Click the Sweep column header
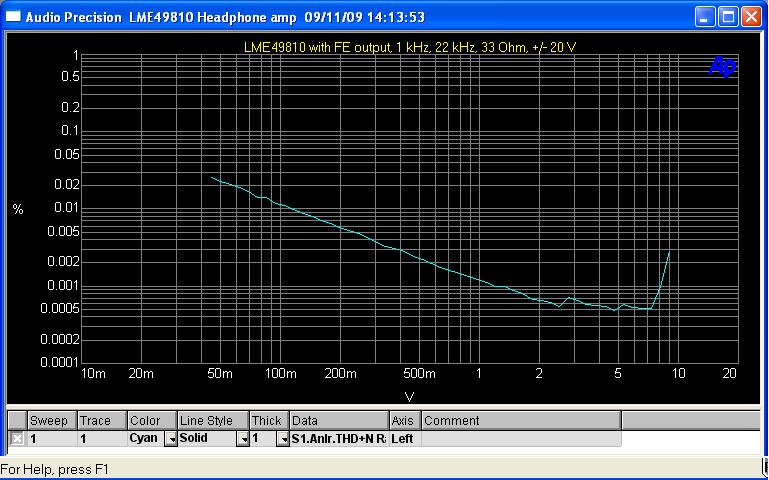Image resolution: width=769 pixels, height=480 pixels. point(52,421)
